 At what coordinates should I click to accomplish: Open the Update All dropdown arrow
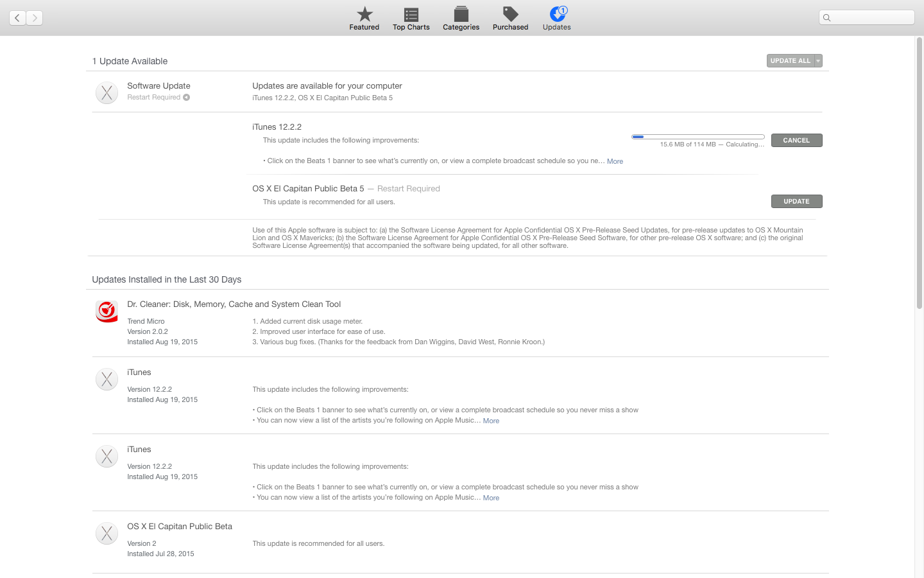coord(818,61)
